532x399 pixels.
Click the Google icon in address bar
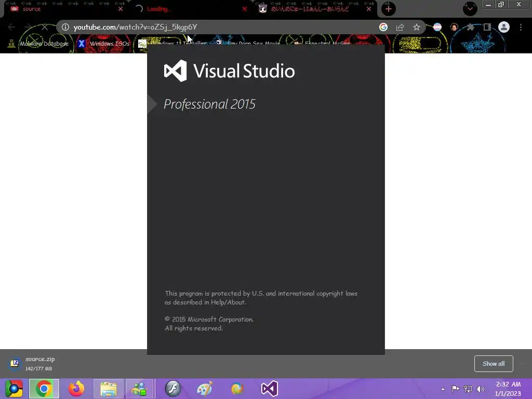[383, 27]
